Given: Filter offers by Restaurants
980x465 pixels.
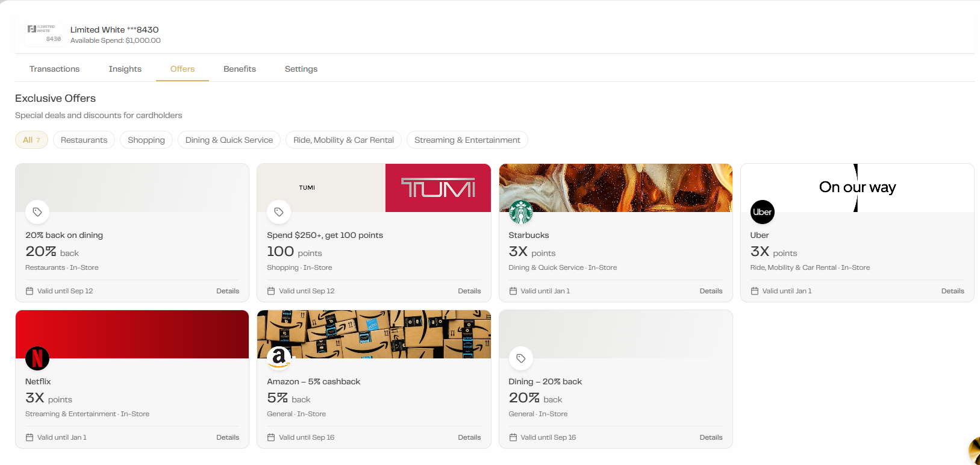Looking at the screenshot, I should (84, 140).
